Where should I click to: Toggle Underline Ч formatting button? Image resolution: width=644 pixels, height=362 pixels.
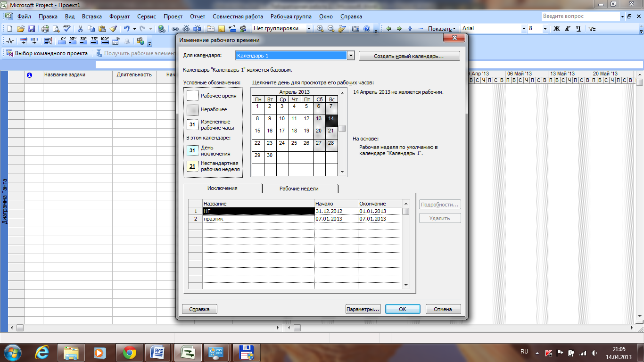(x=578, y=29)
